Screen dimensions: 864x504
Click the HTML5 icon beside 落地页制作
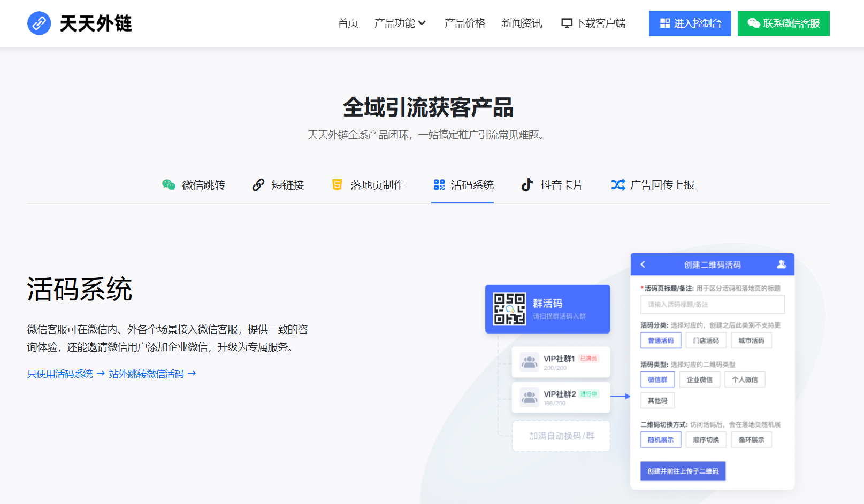click(x=337, y=185)
